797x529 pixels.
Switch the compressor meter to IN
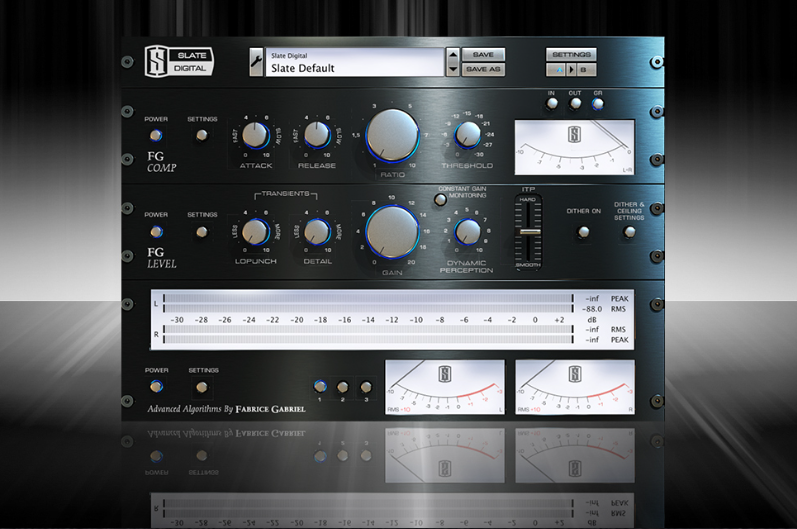pyautogui.click(x=551, y=104)
